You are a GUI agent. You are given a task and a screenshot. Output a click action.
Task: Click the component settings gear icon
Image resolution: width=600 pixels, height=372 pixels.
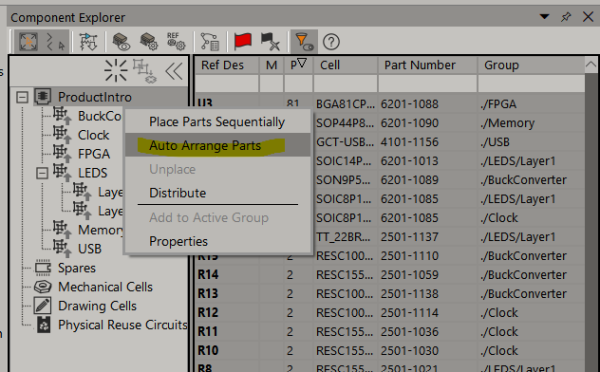(x=149, y=41)
